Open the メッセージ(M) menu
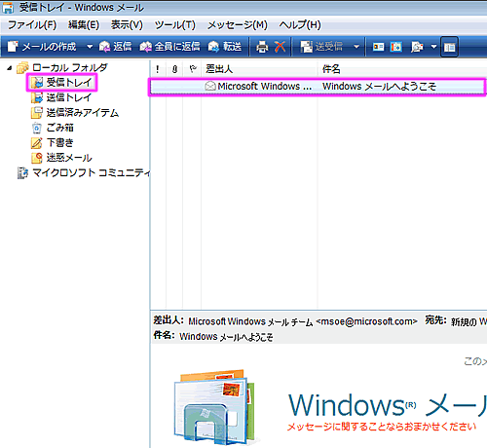Viewport: 487px width, 448px height. tap(238, 25)
